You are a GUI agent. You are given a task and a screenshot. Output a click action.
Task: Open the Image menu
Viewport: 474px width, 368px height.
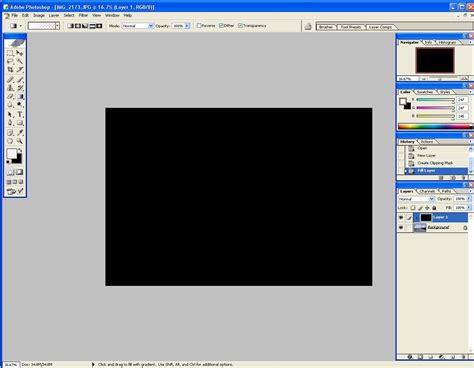39,15
